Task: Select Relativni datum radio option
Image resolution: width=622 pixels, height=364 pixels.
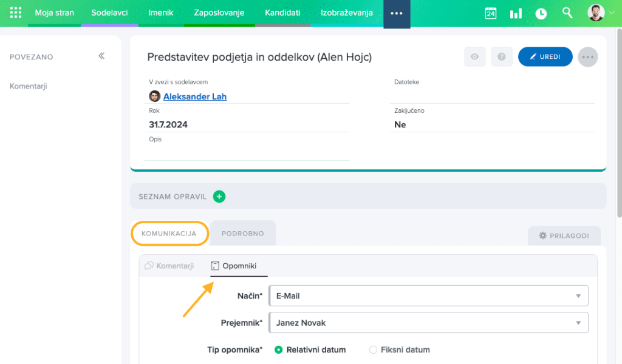Action: 279,349
